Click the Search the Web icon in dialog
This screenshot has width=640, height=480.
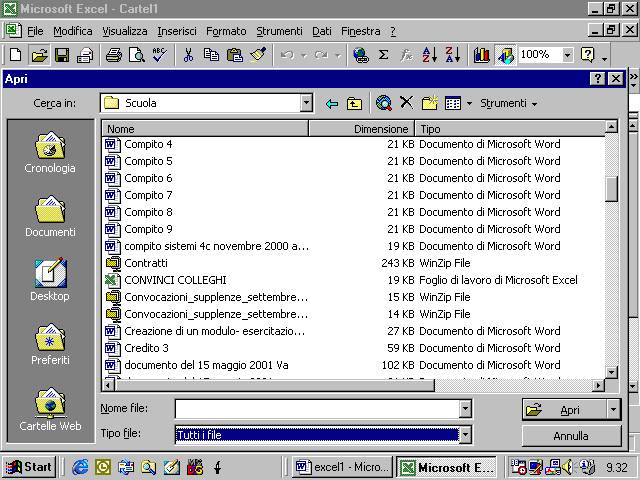(x=384, y=103)
